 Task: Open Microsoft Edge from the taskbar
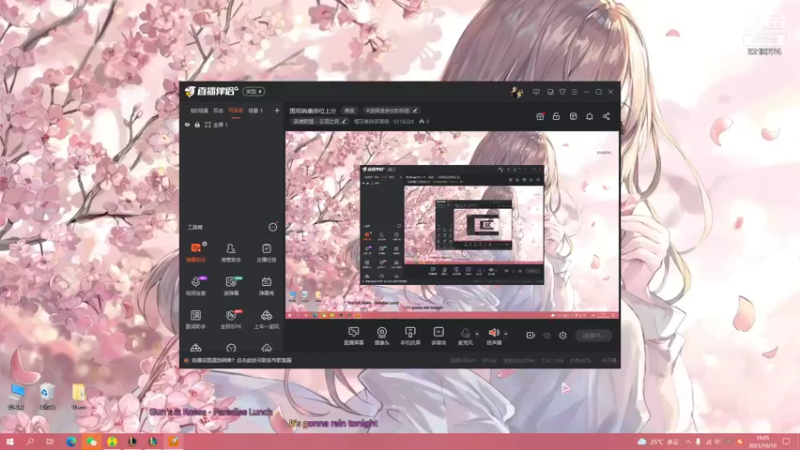(71, 441)
